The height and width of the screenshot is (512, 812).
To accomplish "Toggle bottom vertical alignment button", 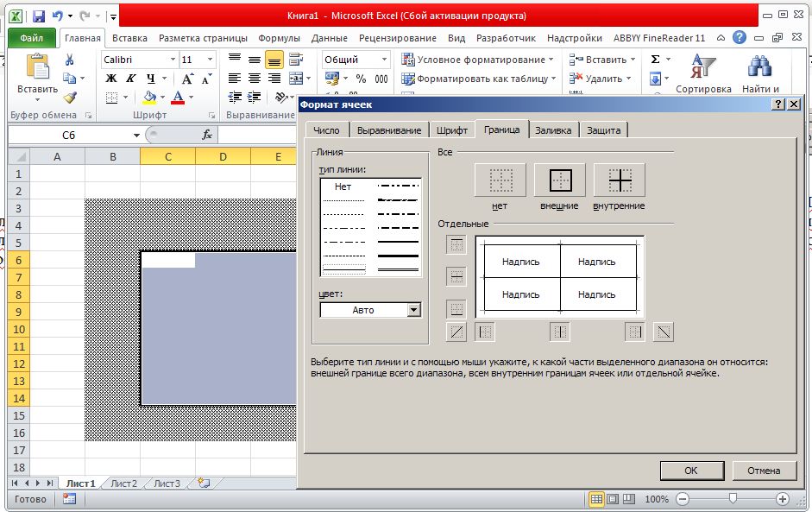I will [274, 60].
